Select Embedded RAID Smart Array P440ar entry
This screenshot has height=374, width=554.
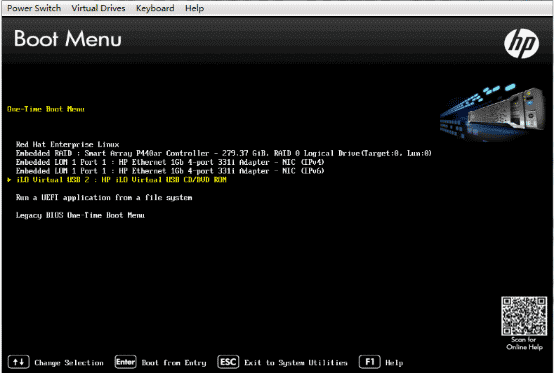(224, 153)
